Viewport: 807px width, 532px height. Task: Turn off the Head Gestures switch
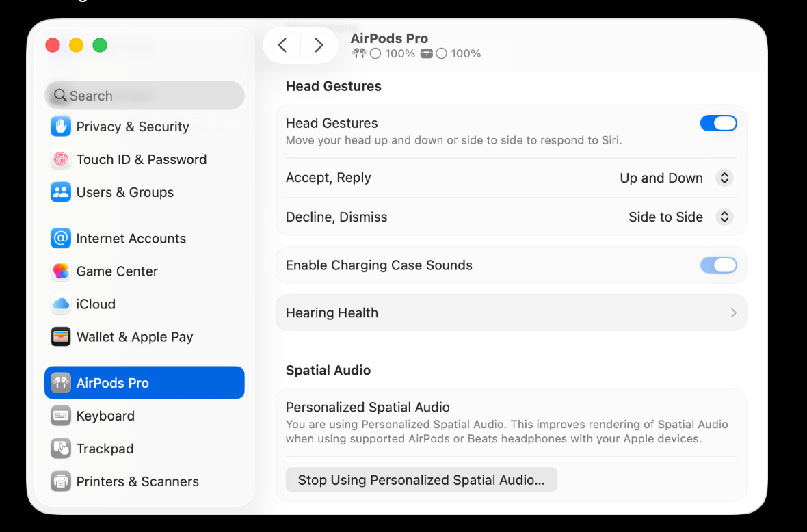click(718, 123)
